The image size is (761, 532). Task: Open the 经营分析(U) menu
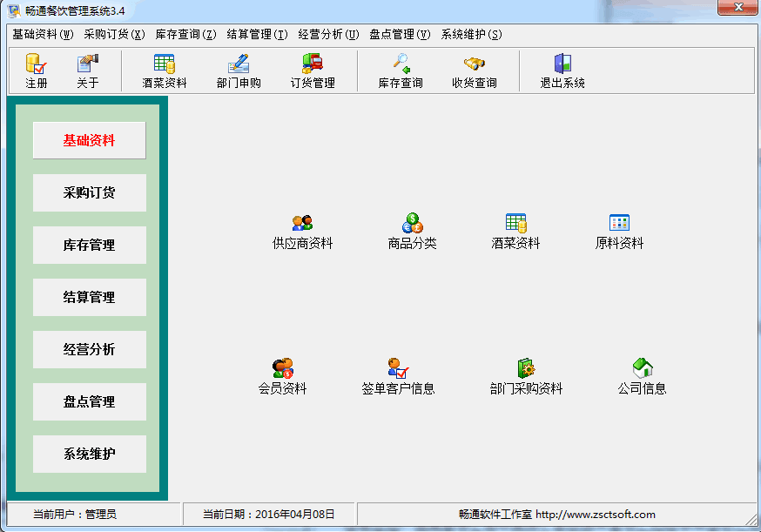point(327,35)
